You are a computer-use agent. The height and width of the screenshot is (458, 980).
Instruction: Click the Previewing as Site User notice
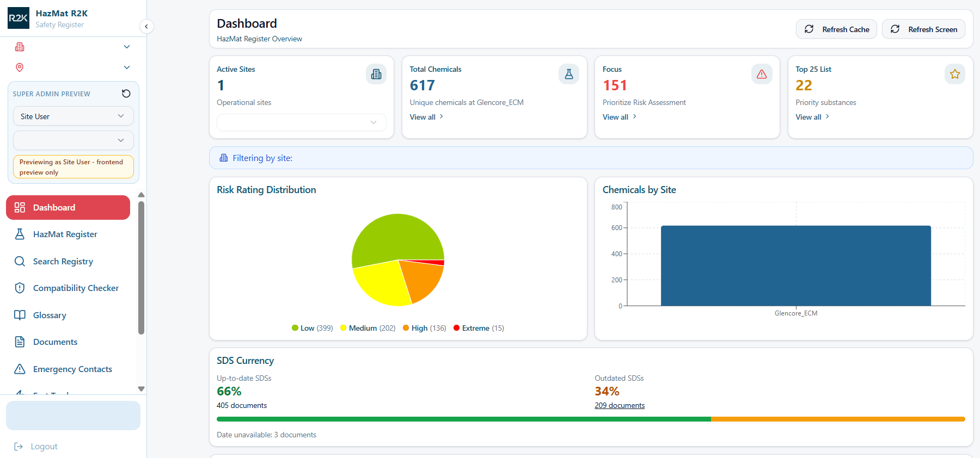73,167
